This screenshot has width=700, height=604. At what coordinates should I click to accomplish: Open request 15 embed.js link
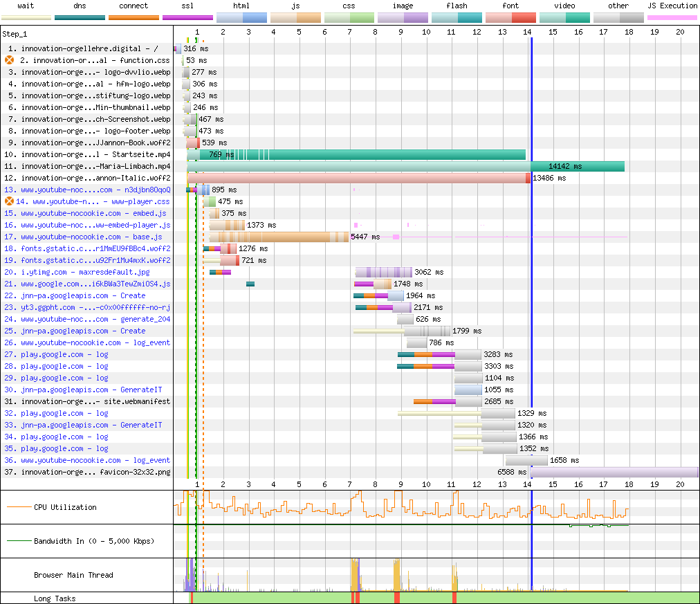(x=85, y=213)
